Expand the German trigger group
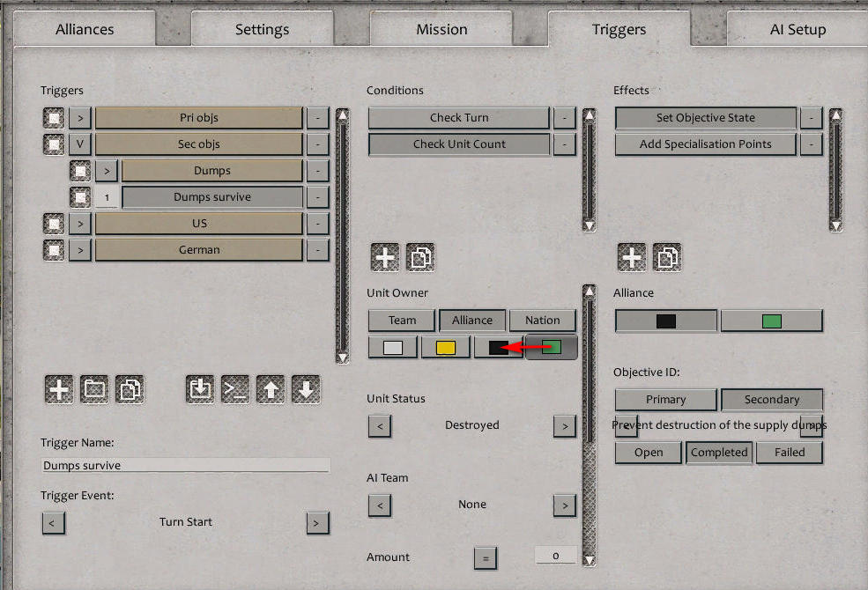This screenshot has height=590, width=868. pyautogui.click(x=80, y=250)
